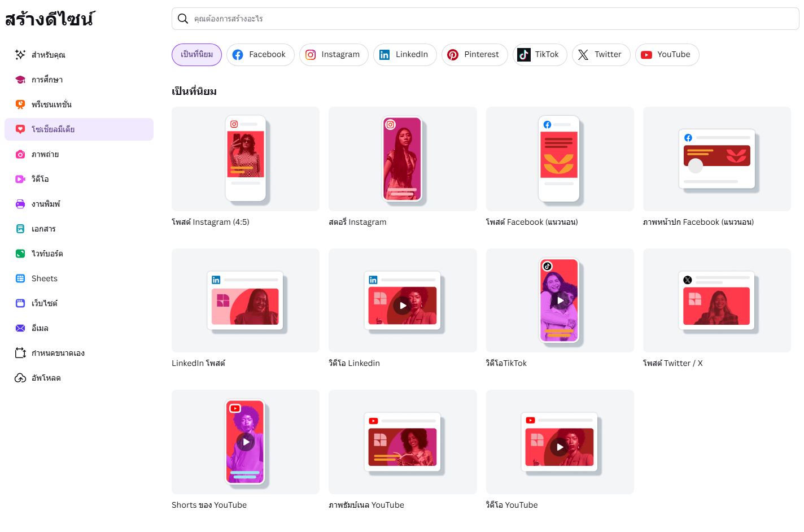Image resolution: width=804 pixels, height=532 pixels.
Task: Click the search field คุณต้องการสร้างอะไร
Action: point(486,19)
